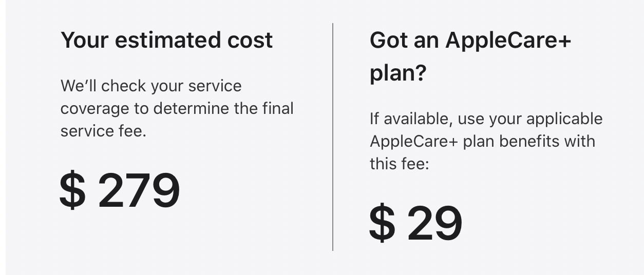Click the "AppleCare+ plan benefits with" line
This screenshot has height=275, width=644.
click(483, 141)
